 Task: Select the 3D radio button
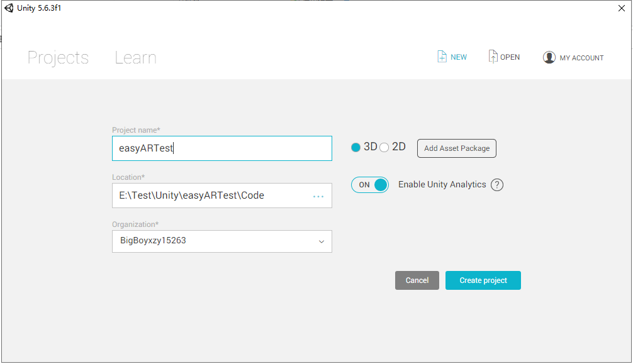pos(356,148)
